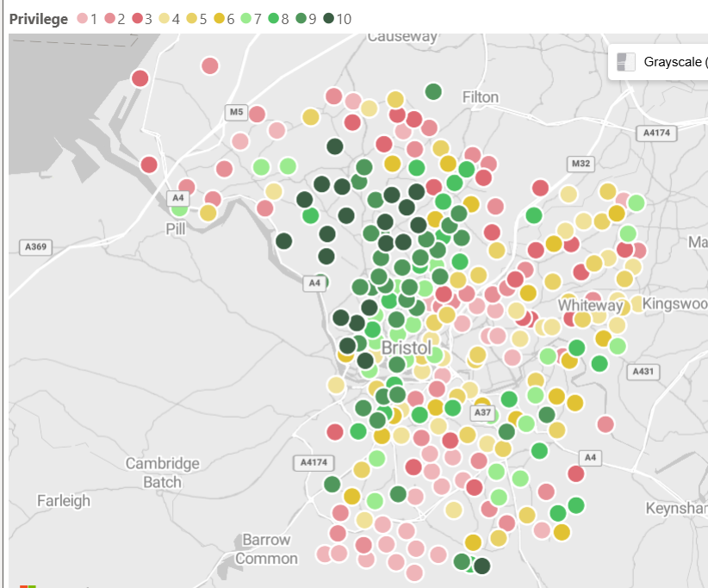Click the M32 road shield
Screen dimensions: 708x588
[581, 164]
